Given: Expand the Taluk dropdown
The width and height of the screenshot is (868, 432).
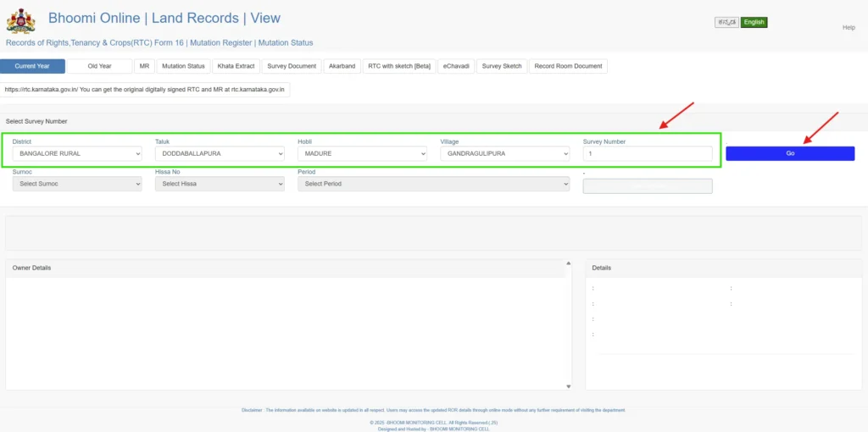Looking at the screenshot, I should pos(220,154).
